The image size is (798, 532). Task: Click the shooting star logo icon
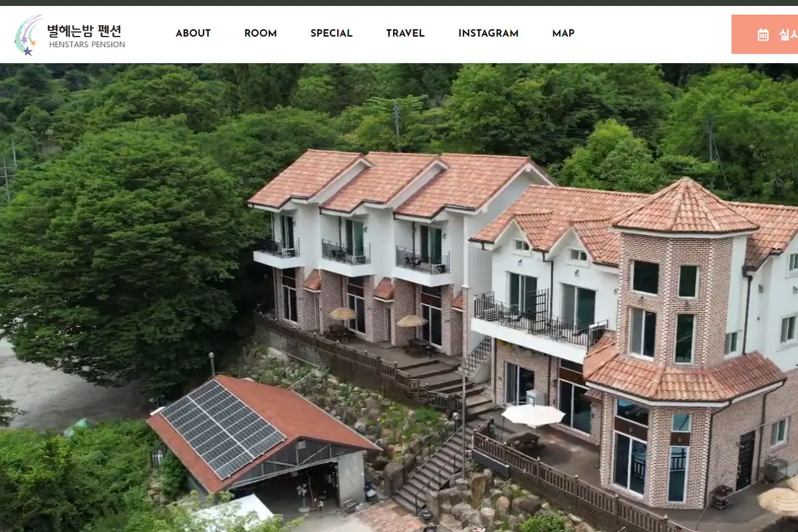coord(27,35)
